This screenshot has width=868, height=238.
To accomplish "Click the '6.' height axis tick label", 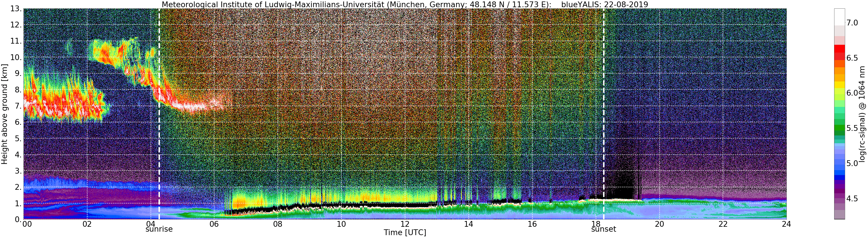I will (x=18, y=122).
